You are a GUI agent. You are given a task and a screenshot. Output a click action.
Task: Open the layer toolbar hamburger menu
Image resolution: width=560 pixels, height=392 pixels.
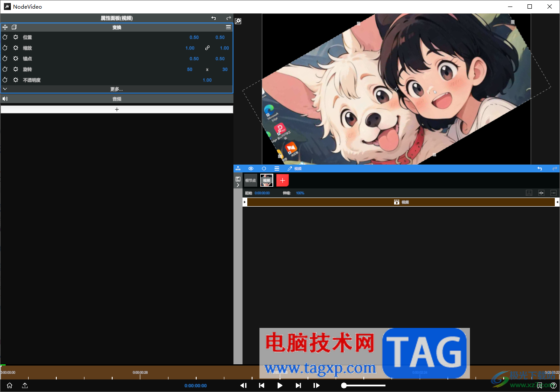[277, 168]
